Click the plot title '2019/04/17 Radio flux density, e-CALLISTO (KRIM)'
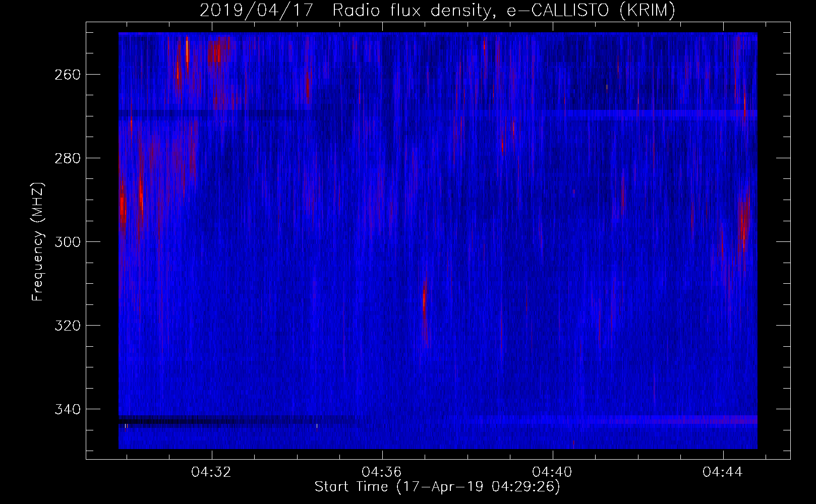Viewport: 816px width, 504px height. tap(437, 10)
